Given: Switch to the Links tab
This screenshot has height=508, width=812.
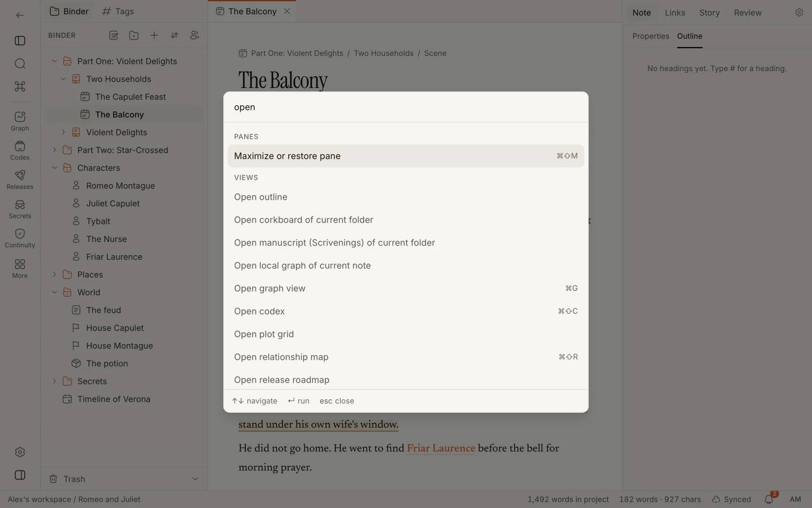Looking at the screenshot, I should [675, 13].
